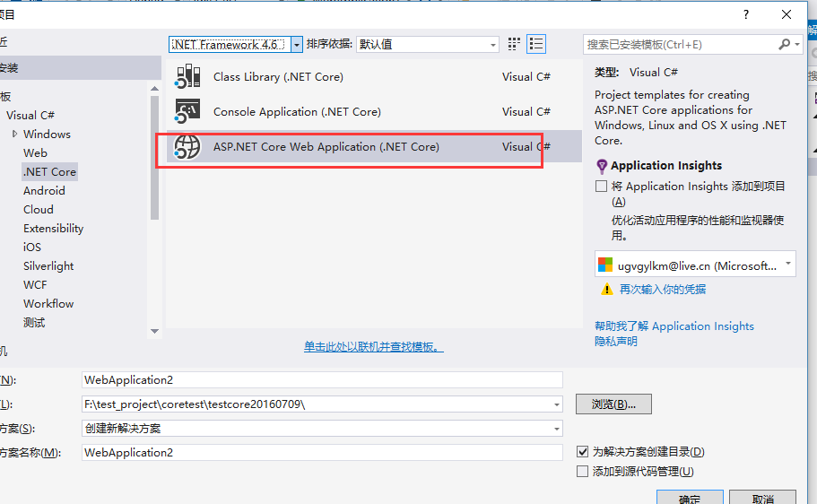Open the find templates online link
The image size is (817, 504).
coord(373,346)
